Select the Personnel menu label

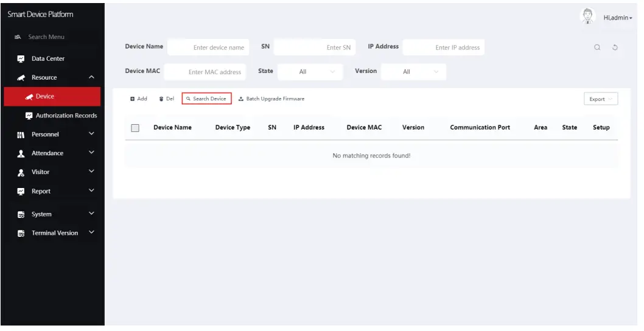[x=45, y=134]
